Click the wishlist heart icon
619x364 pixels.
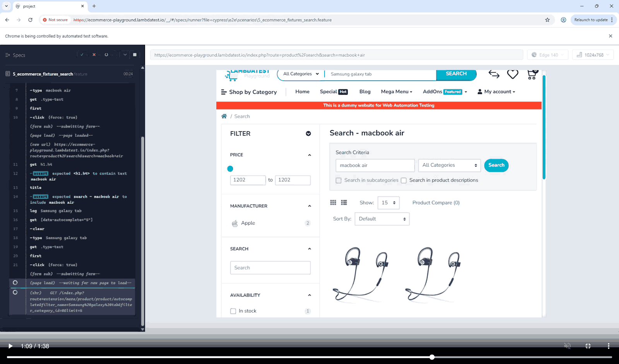(x=513, y=74)
